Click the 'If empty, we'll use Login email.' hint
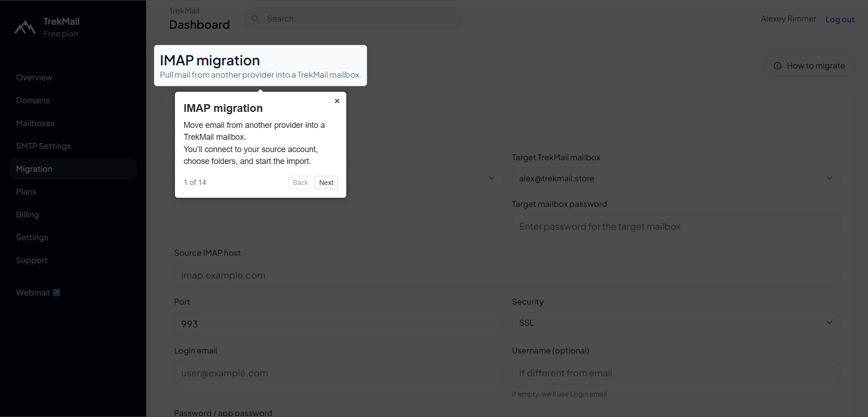 point(560,394)
